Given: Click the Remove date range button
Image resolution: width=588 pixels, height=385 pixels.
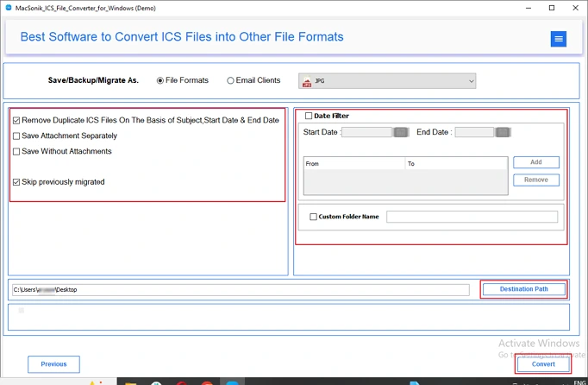Looking at the screenshot, I should [536, 180].
